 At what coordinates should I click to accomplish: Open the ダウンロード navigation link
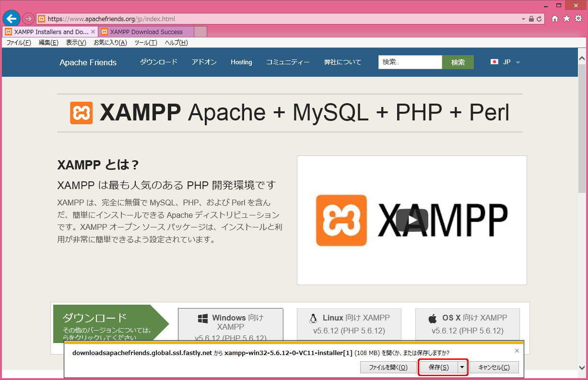(159, 62)
